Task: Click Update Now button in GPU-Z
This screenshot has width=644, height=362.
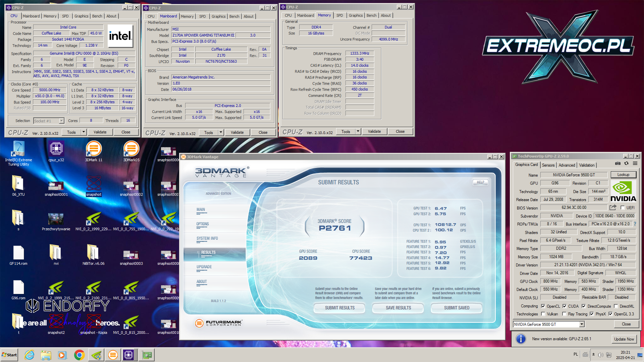Action: click(624, 339)
